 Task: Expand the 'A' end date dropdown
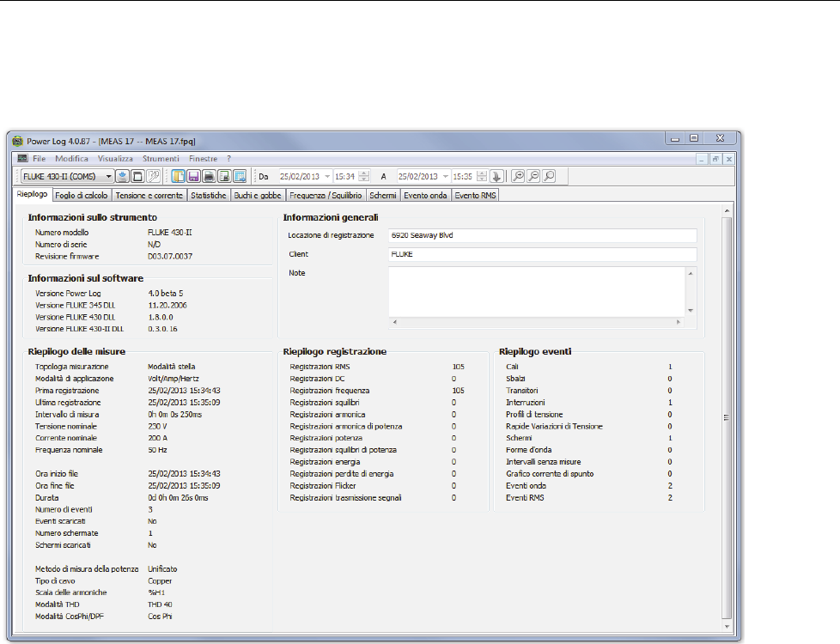pos(447,176)
